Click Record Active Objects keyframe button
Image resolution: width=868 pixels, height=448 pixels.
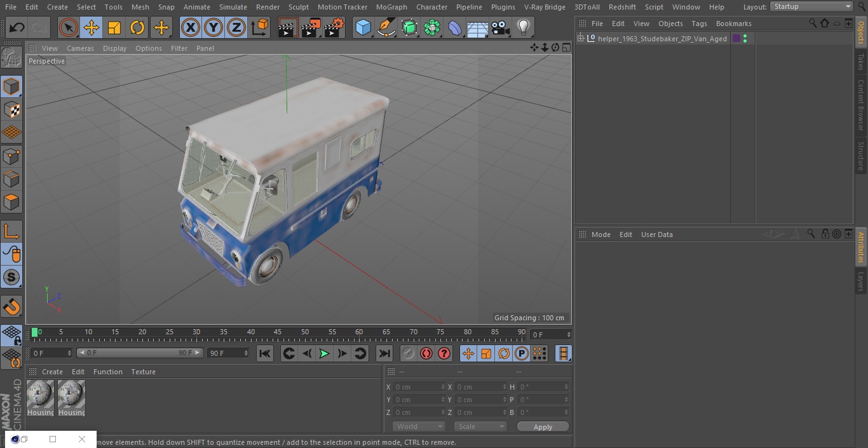[x=409, y=353]
